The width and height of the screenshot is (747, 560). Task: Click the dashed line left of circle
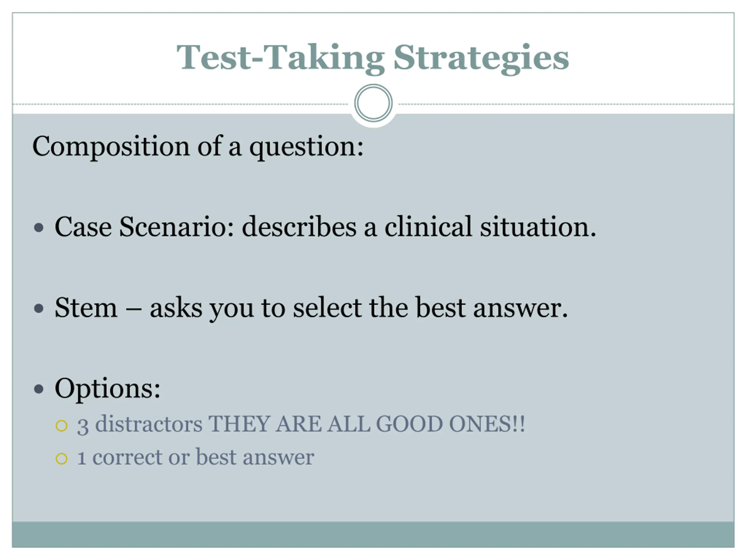(x=180, y=104)
